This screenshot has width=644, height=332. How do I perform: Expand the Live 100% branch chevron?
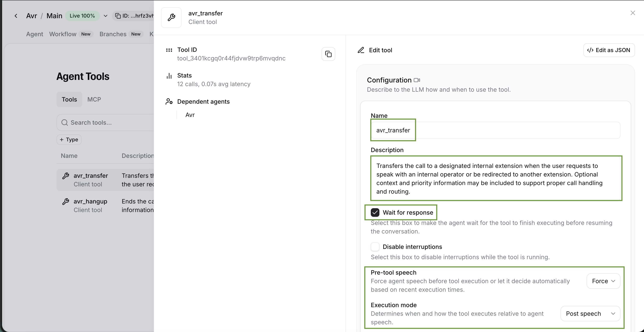(106, 16)
